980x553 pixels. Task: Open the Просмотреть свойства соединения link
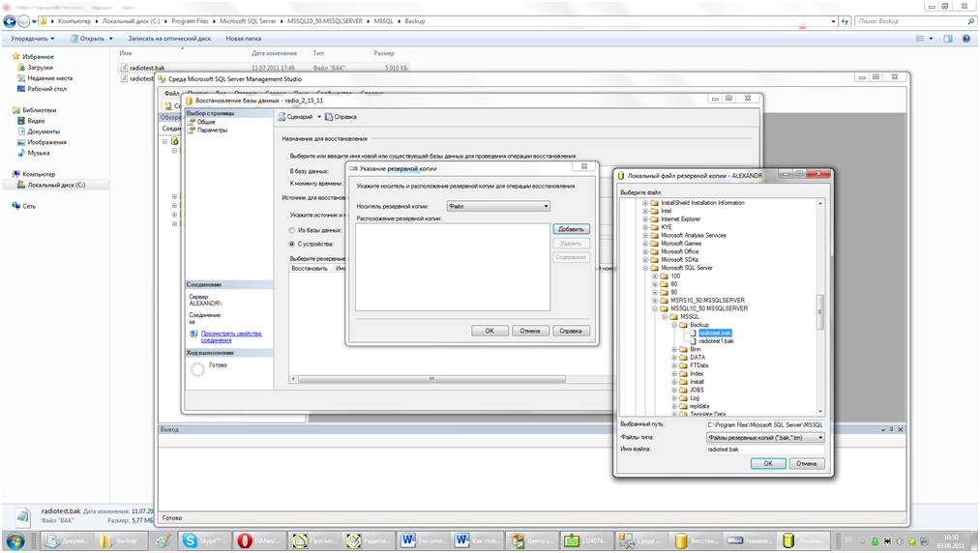click(x=231, y=336)
